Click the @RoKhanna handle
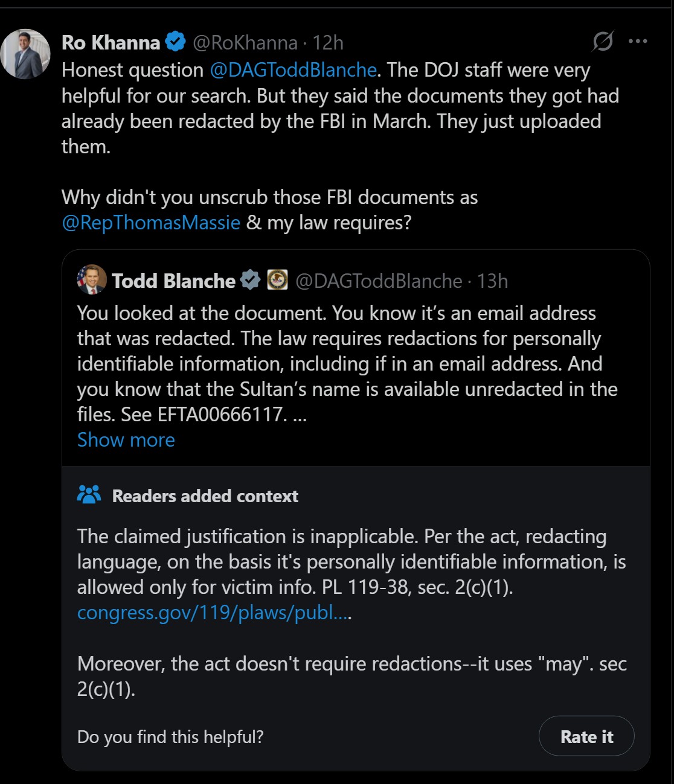Viewport: 674px width, 784px height. pos(245,43)
